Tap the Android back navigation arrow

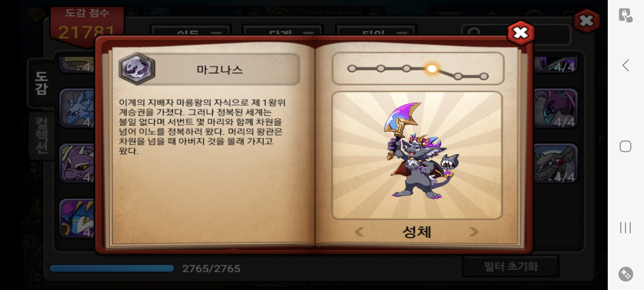625,65
